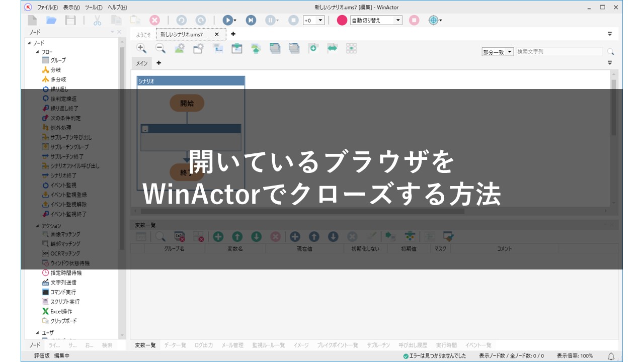Select the メイン flowchart tab
644x362 pixels.
(142, 63)
